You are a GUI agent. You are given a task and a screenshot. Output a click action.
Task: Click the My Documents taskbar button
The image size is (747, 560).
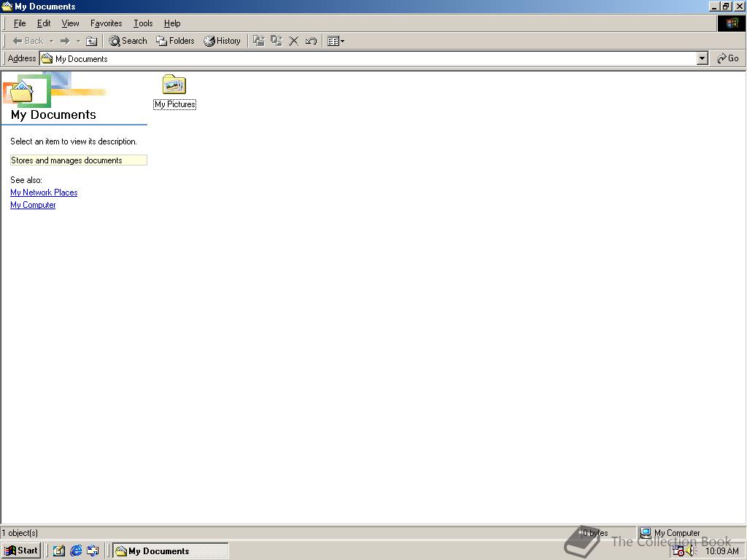click(x=171, y=551)
